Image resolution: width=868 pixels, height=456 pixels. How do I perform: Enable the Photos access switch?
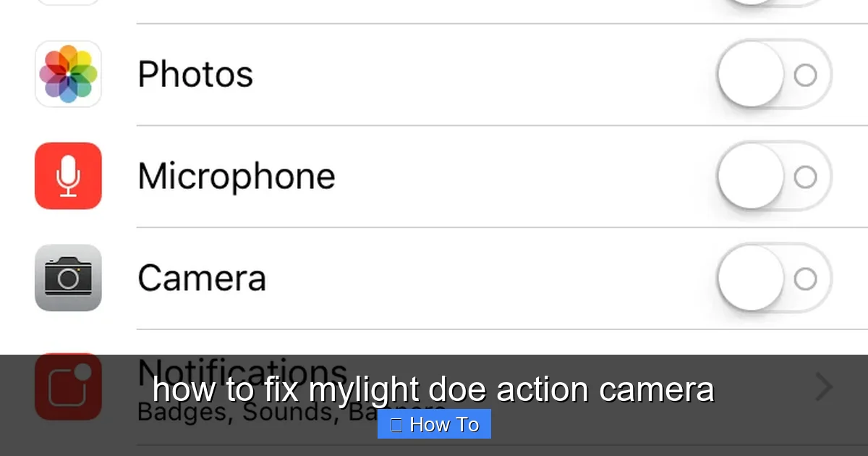[774, 75]
